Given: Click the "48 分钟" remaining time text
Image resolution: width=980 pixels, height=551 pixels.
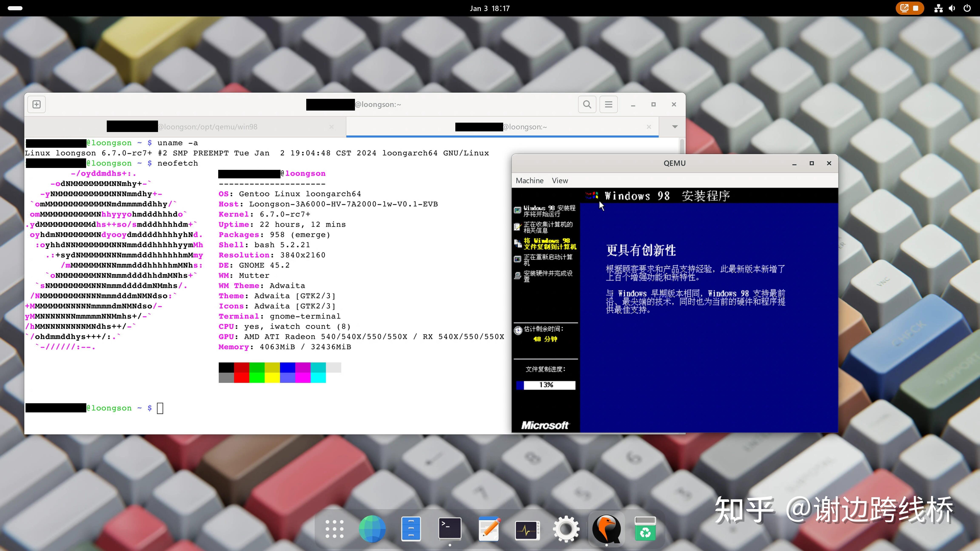Looking at the screenshot, I should click(x=545, y=339).
